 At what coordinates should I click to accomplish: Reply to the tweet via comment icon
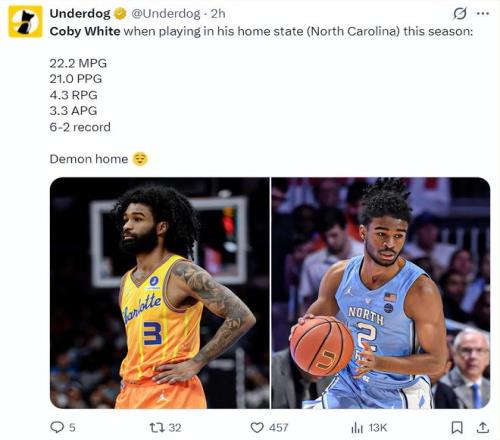click(x=57, y=427)
